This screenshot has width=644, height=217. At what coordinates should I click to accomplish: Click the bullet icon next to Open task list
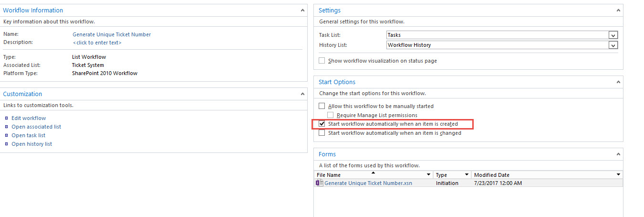[x=6, y=135]
